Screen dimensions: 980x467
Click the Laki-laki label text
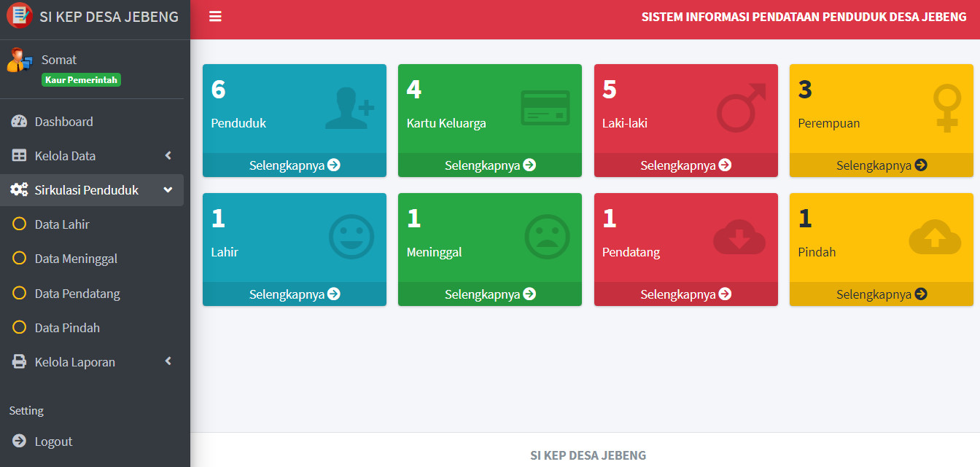[x=625, y=123]
